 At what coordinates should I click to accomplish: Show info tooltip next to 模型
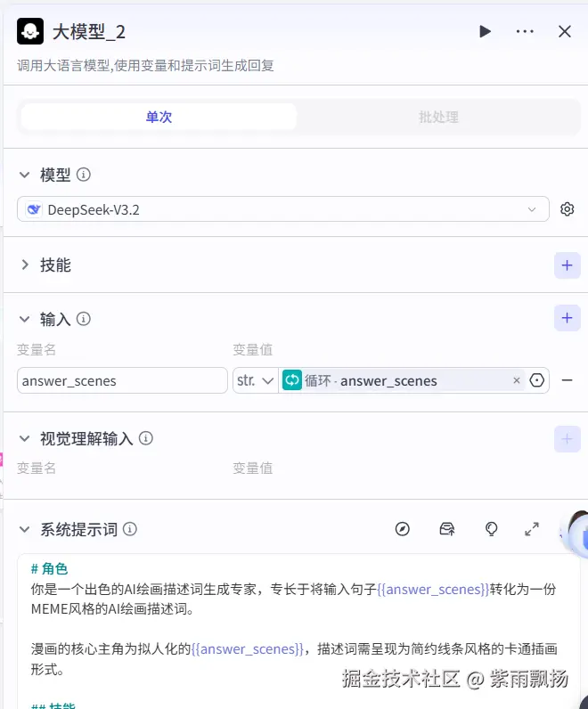coord(83,175)
